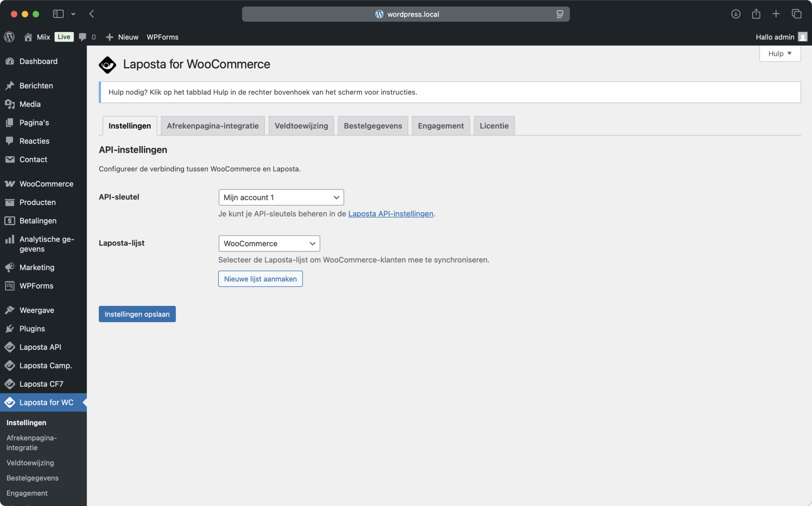Viewport: 812px width, 506px height.
Task: Click the Laposta Camp. sidebar icon
Action: point(10,365)
